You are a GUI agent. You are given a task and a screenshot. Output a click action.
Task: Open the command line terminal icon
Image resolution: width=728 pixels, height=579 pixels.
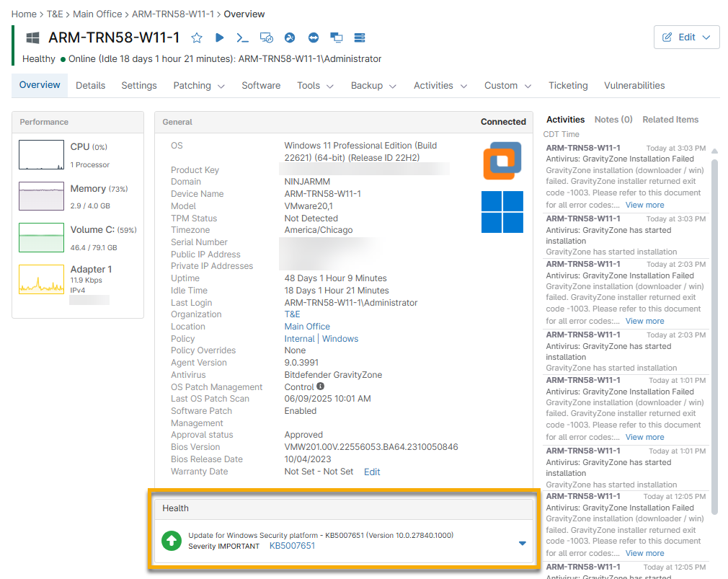243,37
